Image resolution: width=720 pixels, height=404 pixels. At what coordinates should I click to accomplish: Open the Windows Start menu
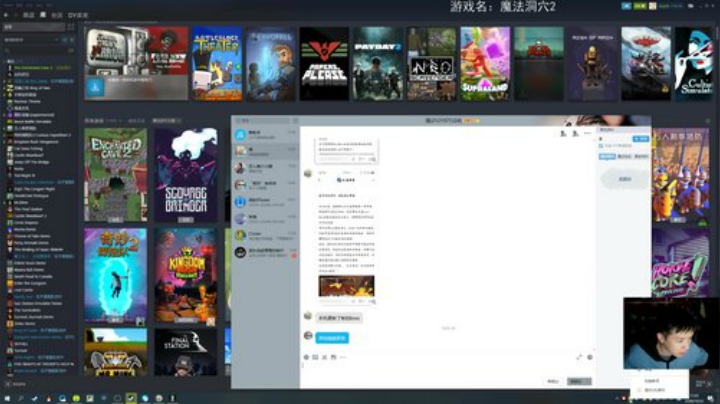[x=7, y=398]
